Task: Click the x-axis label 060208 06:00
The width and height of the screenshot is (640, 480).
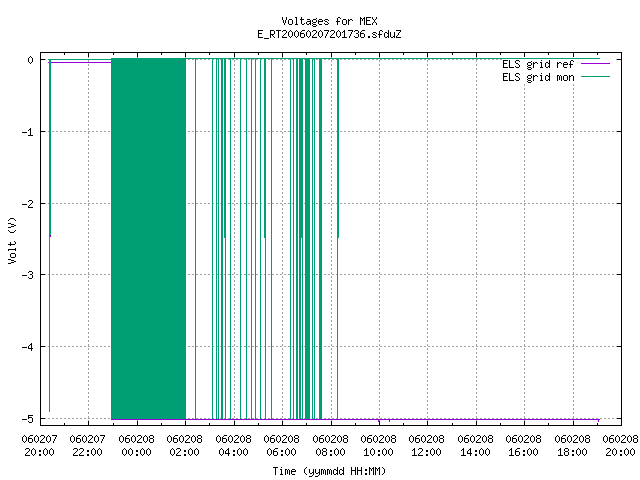Action: 282,446
